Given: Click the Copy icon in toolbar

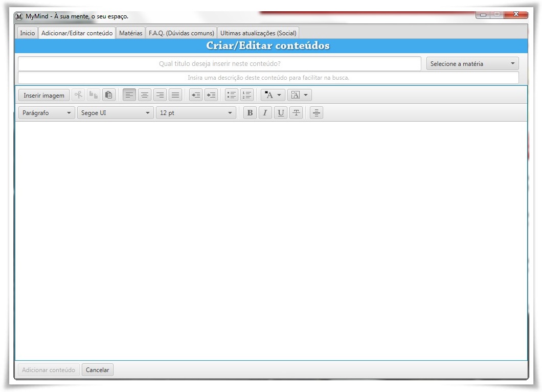Looking at the screenshot, I should 94,95.
